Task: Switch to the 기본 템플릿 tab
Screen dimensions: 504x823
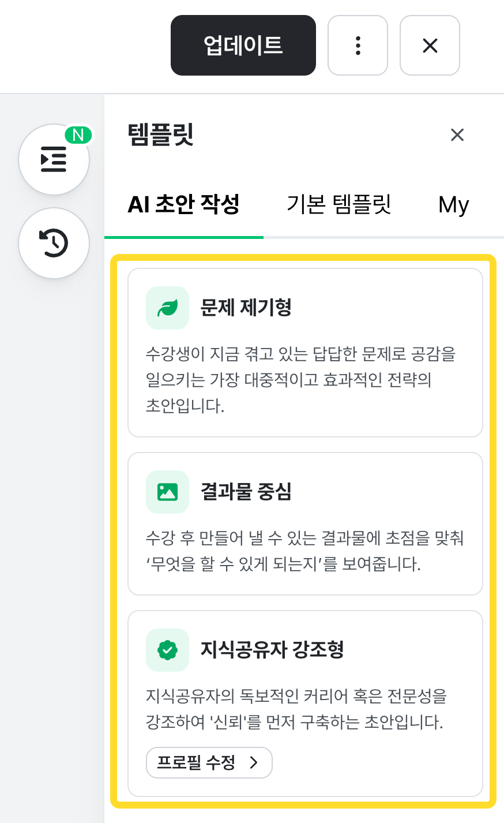Action: coord(339,204)
